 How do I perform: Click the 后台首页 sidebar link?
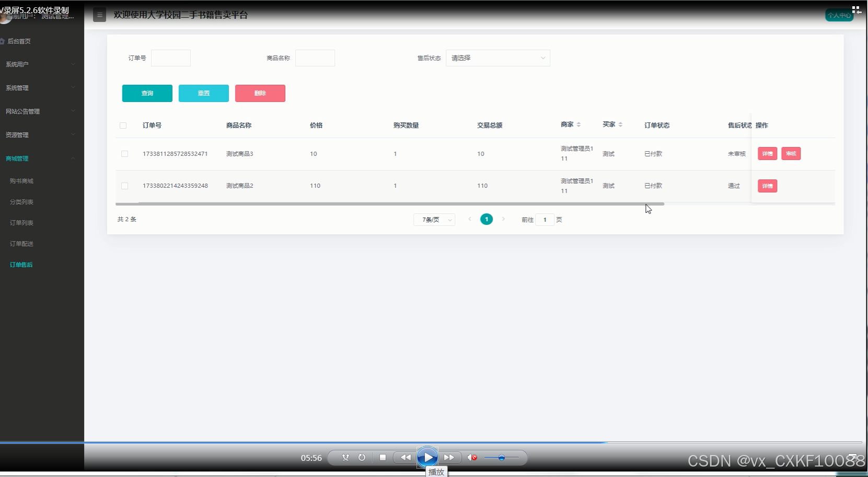pyautogui.click(x=19, y=41)
